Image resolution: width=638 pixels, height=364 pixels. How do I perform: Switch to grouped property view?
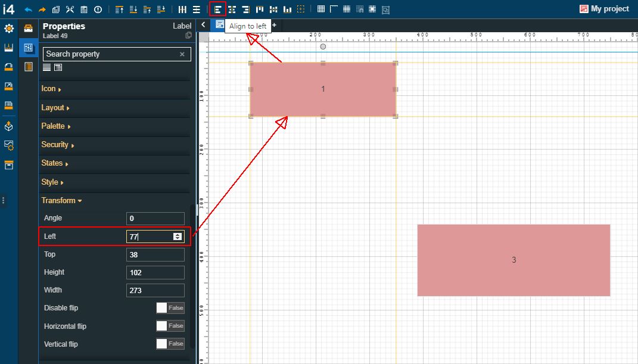click(58, 67)
